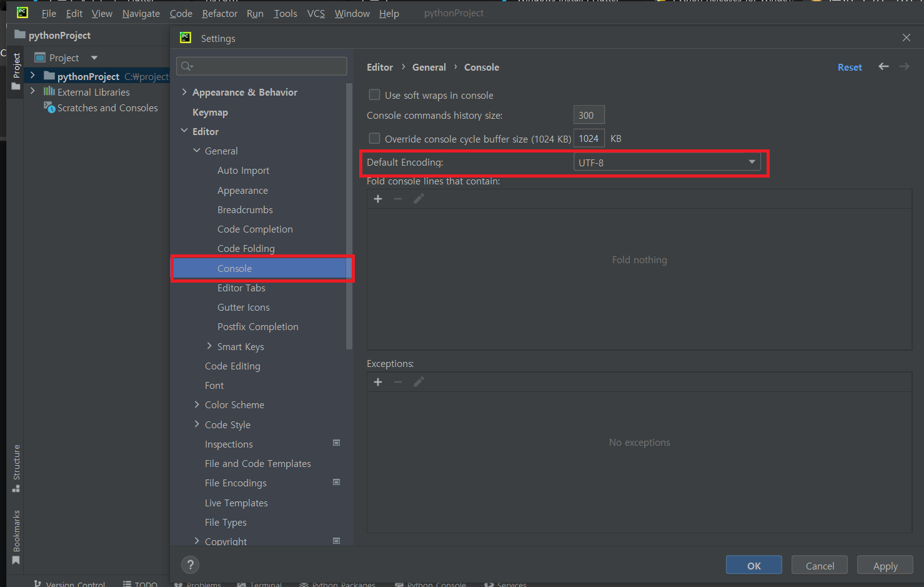Click the Cancel button
This screenshot has height=587, width=924.
[x=820, y=565]
